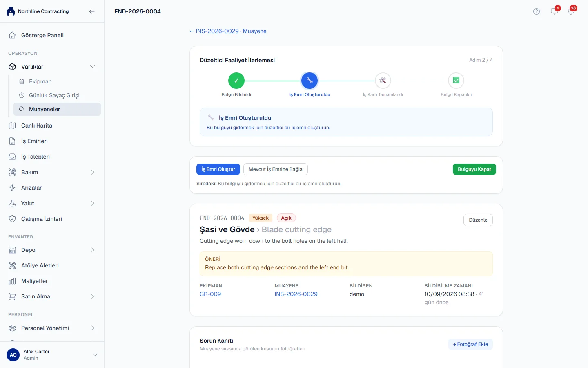Click the Fotoğraf Ekle button
Viewport: 588px width, 368px height.
coord(470,344)
